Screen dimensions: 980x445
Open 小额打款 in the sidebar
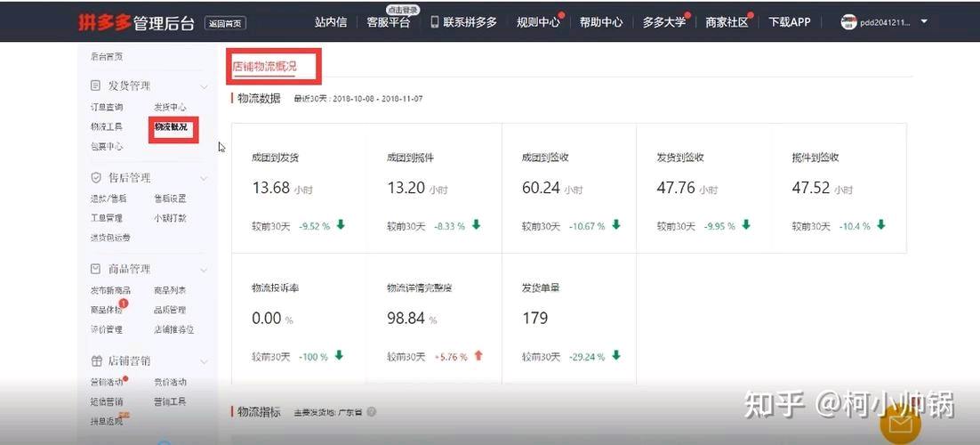tap(170, 218)
